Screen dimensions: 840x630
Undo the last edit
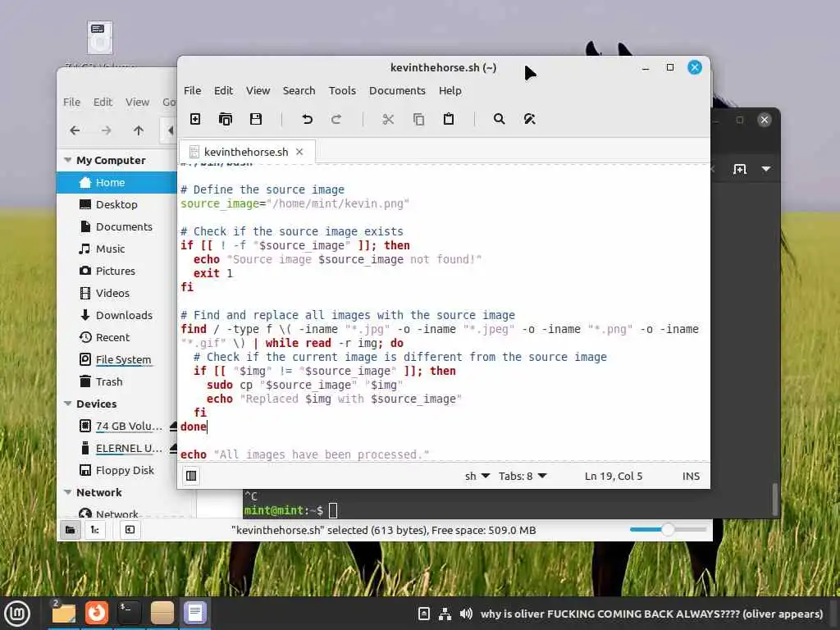tap(307, 119)
